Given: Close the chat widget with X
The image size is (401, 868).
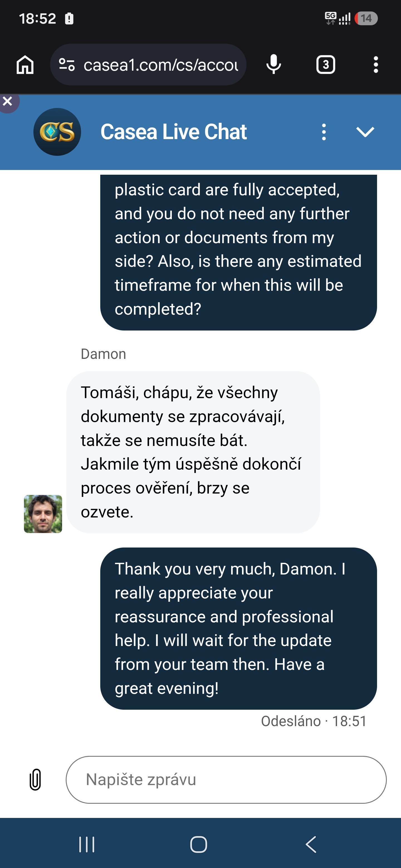Looking at the screenshot, I should coord(8,102).
